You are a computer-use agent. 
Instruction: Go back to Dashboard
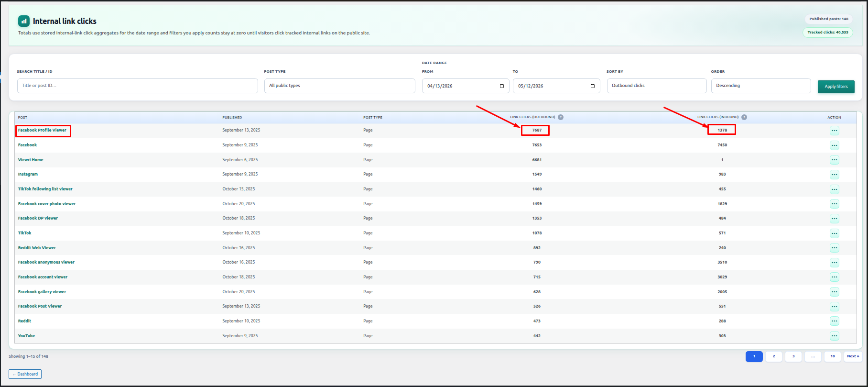[25, 374]
